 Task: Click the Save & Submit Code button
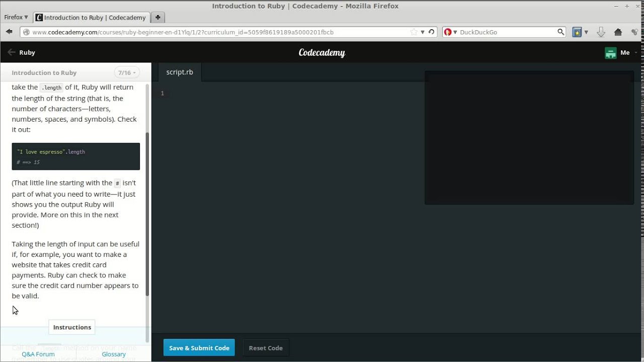pos(199,348)
